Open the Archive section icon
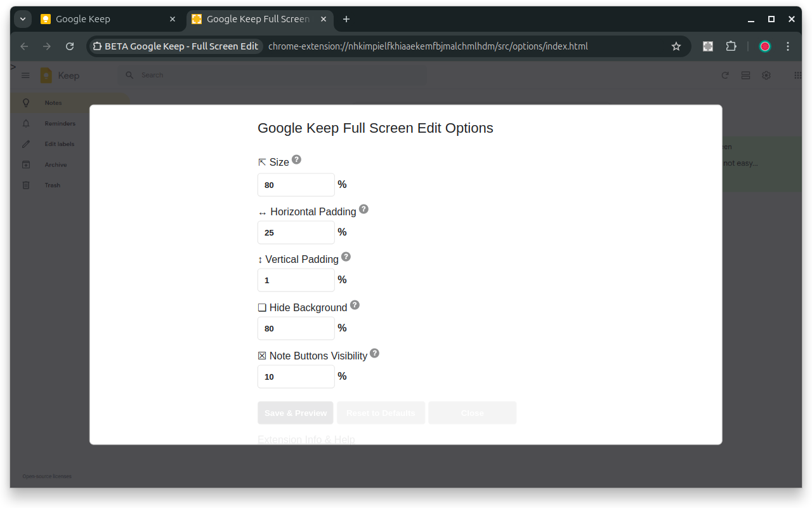The height and width of the screenshot is (508, 812). (x=25, y=164)
